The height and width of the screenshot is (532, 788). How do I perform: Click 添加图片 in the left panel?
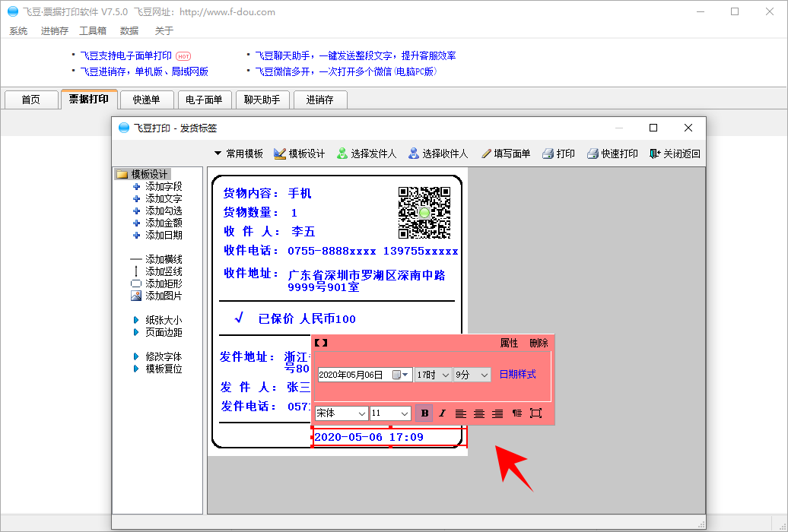(163, 296)
